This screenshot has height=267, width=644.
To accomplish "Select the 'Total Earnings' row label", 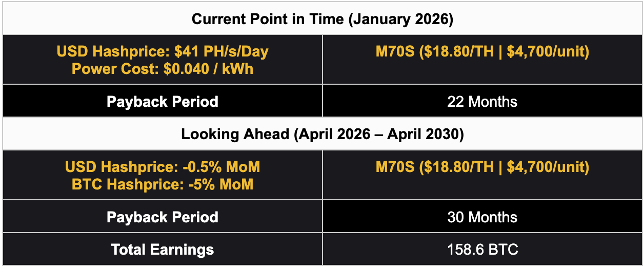I will click(163, 250).
